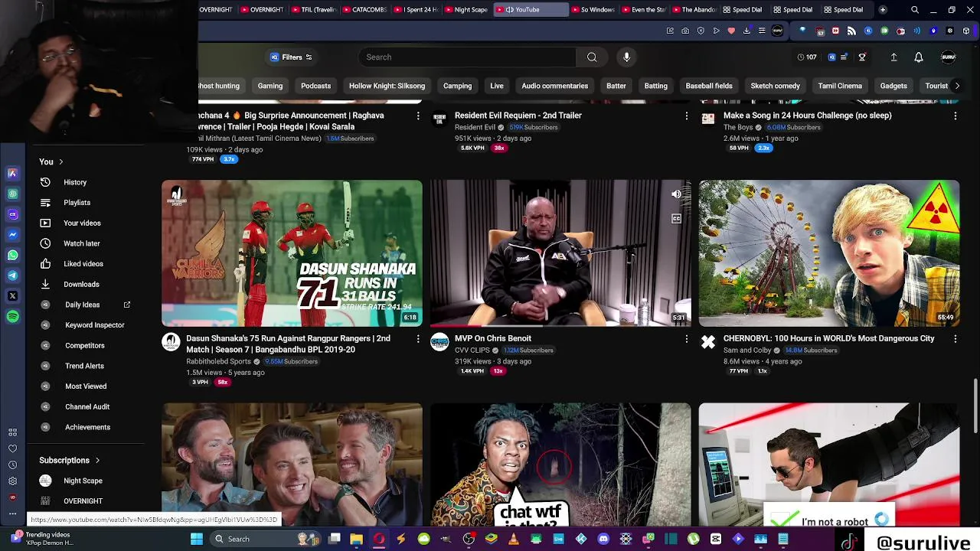Select the Live category chip
This screenshot has height=551, width=980.
pos(497,86)
